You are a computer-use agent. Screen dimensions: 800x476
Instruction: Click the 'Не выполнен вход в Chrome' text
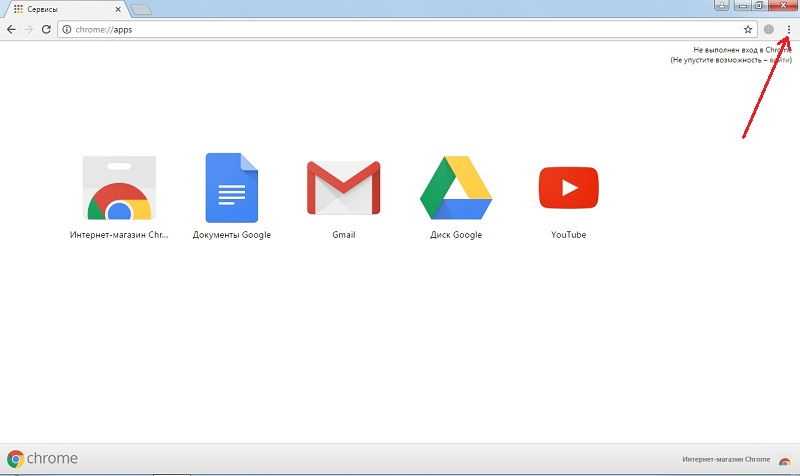[742, 50]
